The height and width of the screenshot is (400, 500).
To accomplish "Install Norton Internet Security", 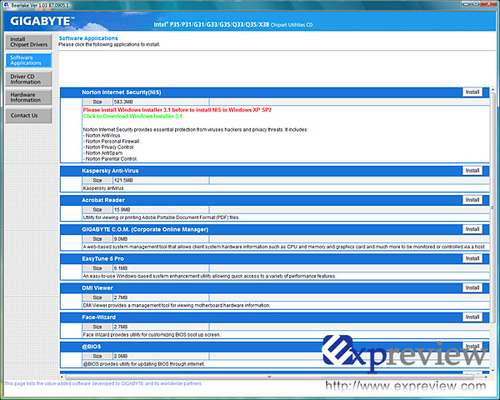I will point(472,92).
